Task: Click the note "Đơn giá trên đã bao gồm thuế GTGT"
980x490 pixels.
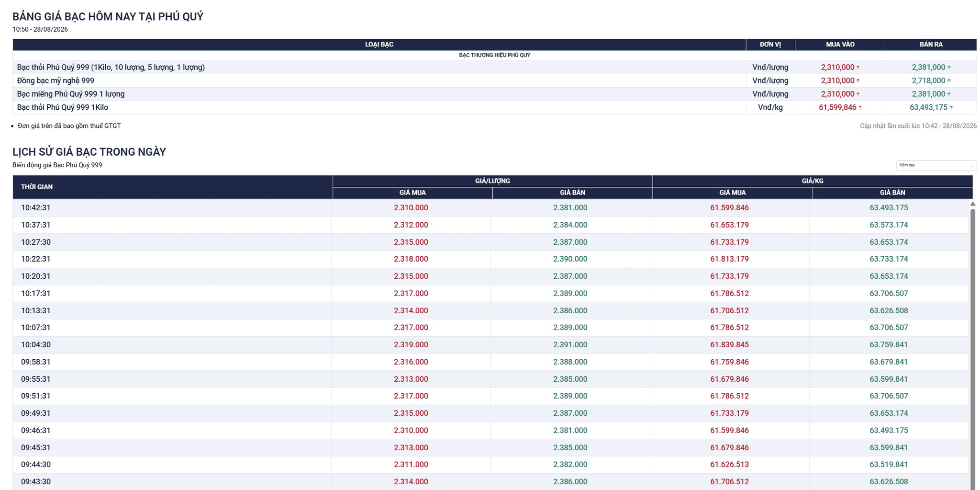Action: pos(69,126)
